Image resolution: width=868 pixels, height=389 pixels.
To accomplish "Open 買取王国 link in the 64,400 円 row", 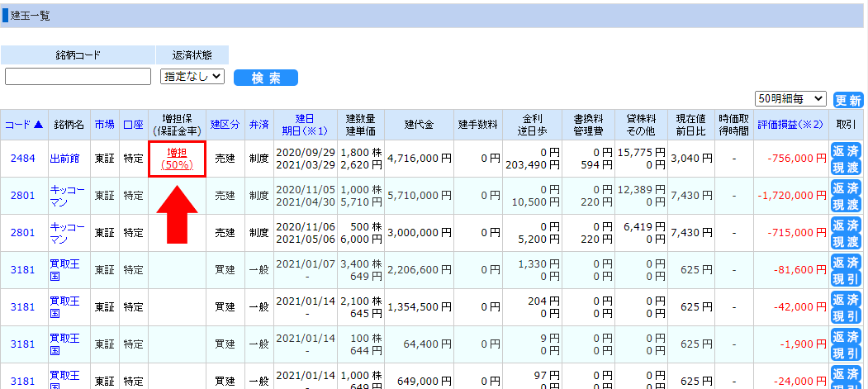I will 64,344.
